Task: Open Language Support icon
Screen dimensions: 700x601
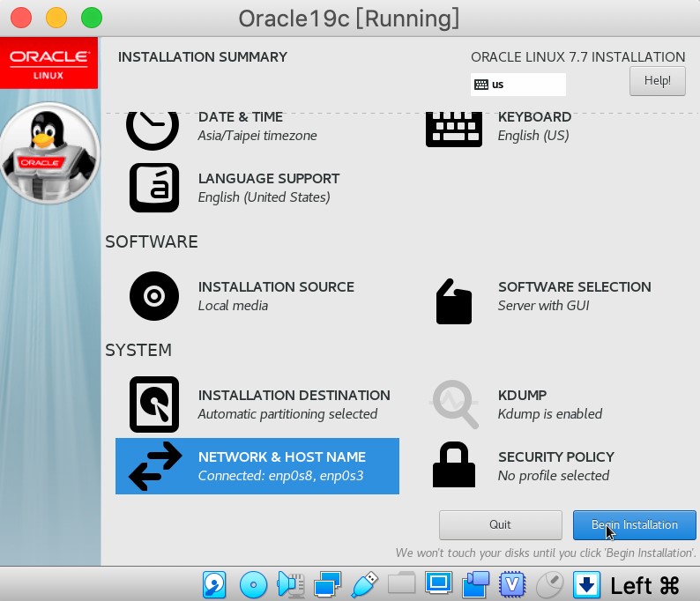Action: (x=154, y=188)
